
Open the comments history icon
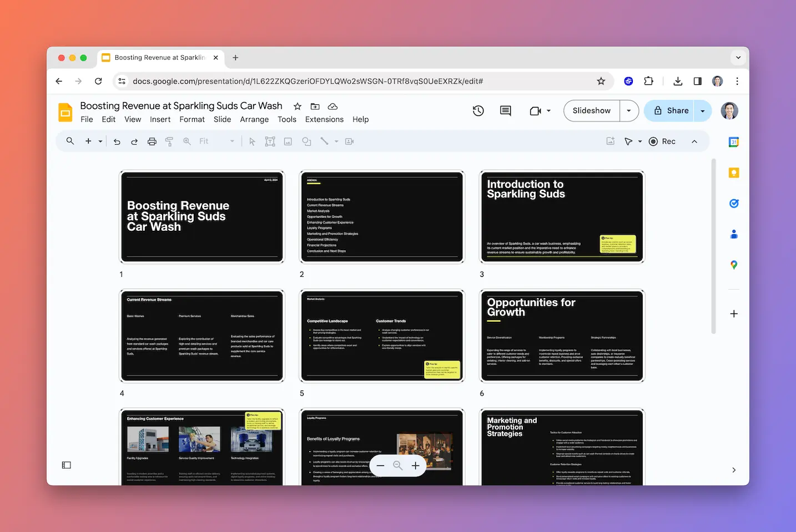(x=506, y=111)
